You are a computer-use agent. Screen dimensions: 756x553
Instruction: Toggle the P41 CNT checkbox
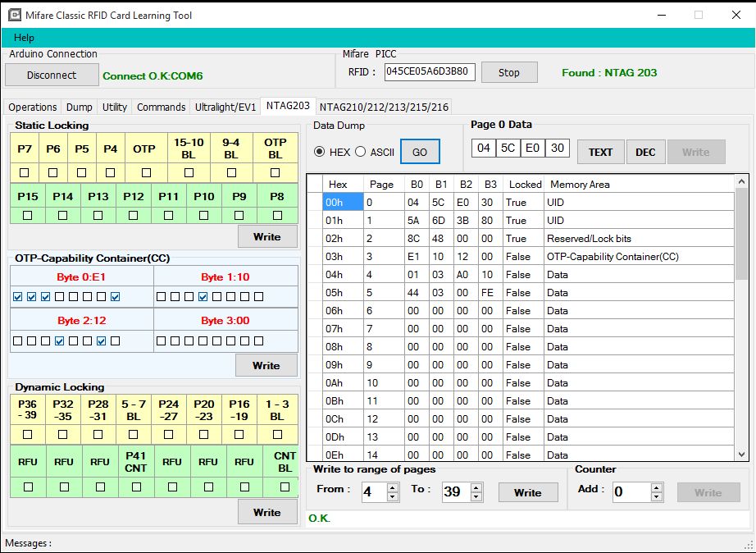[136, 487]
